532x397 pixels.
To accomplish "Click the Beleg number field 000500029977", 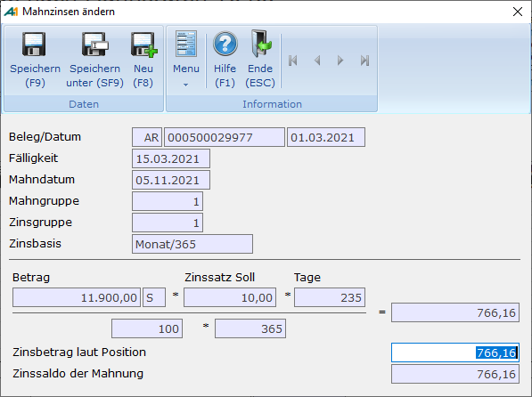I will pyautogui.click(x=225, y=137).
